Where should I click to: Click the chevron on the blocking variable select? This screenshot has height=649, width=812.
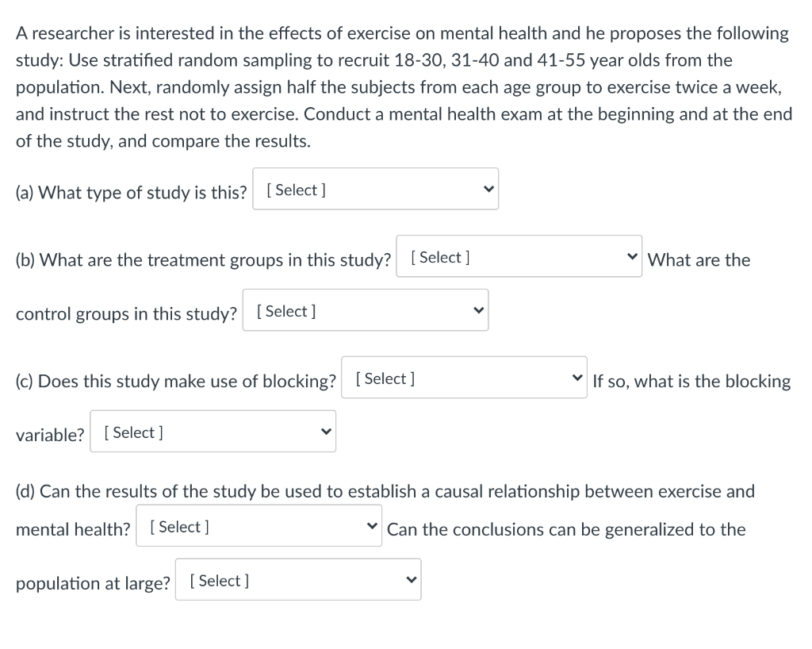pos(324,431)
